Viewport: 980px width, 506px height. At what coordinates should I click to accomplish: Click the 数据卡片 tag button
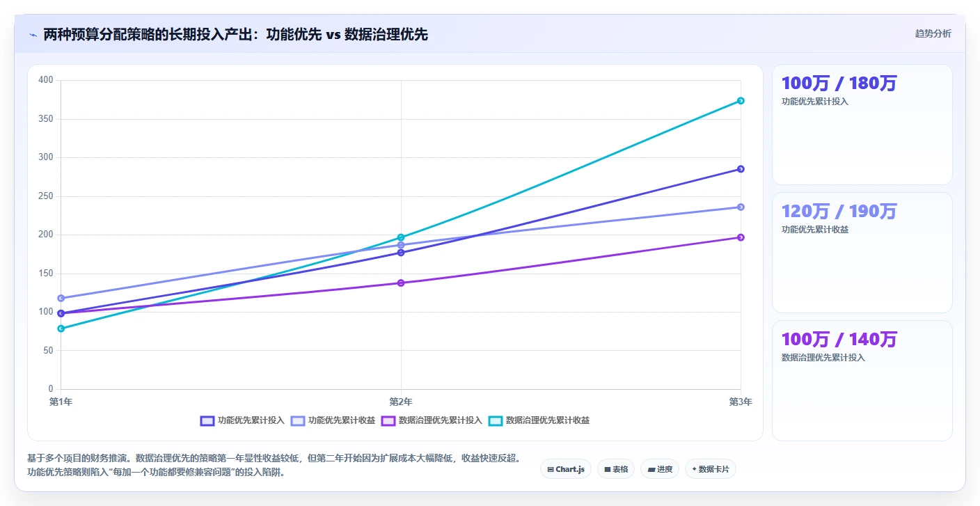point(711,469)
